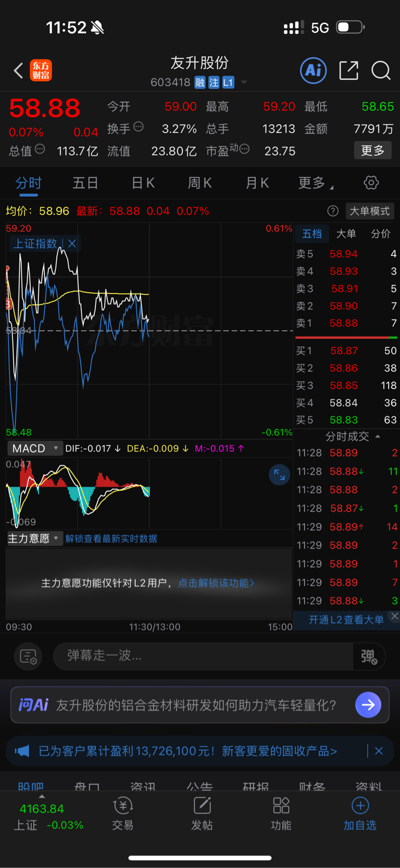Viewport: 400px width, 868px height.
Task: Open the search magnifier icon
Action: point(381,70)
